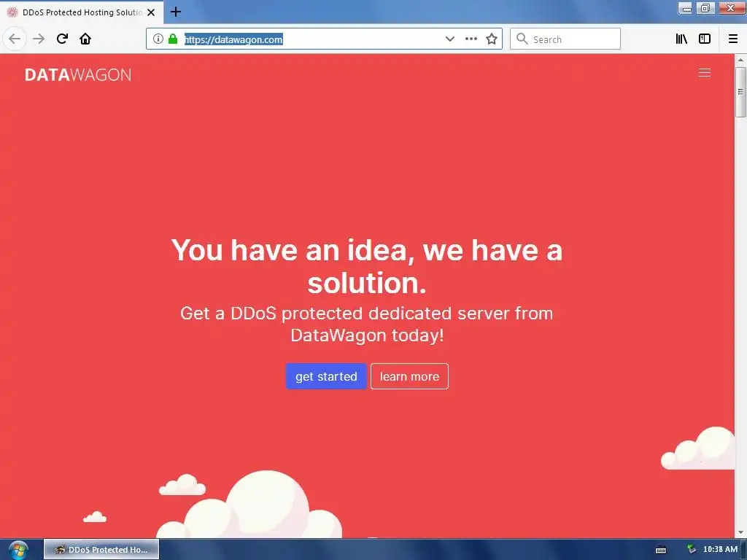The image size is (747, 560).
Task: Select the DDoS Protected Ho... taskbar button
Action: coord(101,550)
